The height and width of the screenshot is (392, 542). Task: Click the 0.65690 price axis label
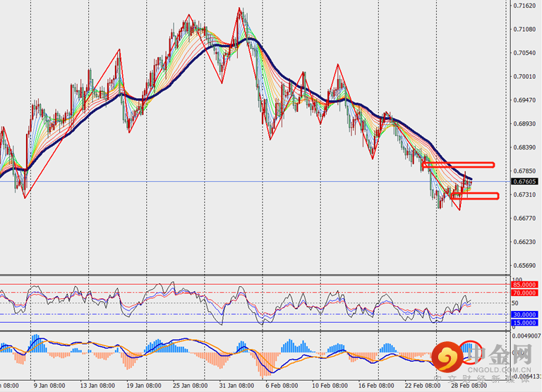(x=524, y=266)
